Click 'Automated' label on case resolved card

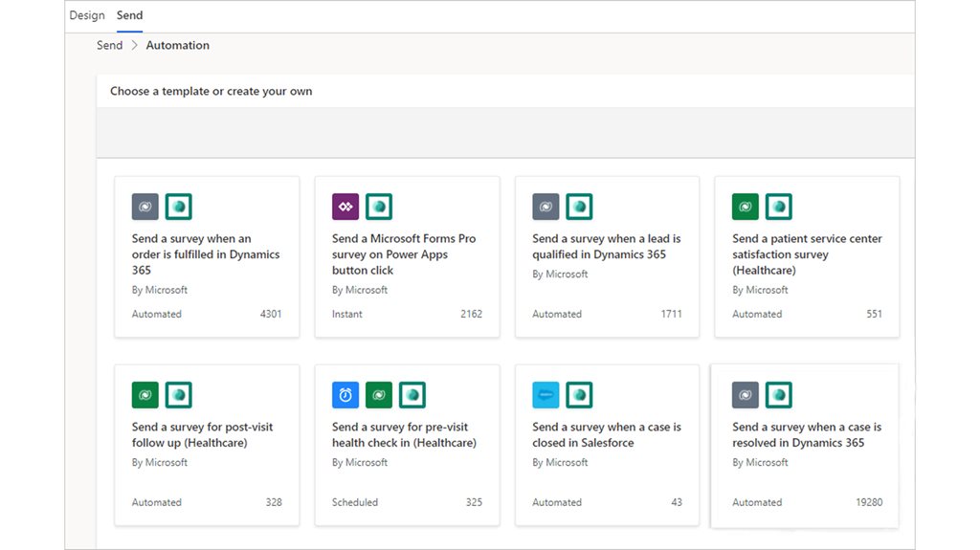point(757,502)
